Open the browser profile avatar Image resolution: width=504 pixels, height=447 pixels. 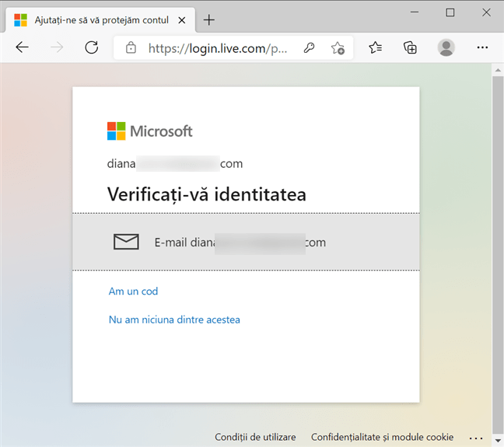446,47
